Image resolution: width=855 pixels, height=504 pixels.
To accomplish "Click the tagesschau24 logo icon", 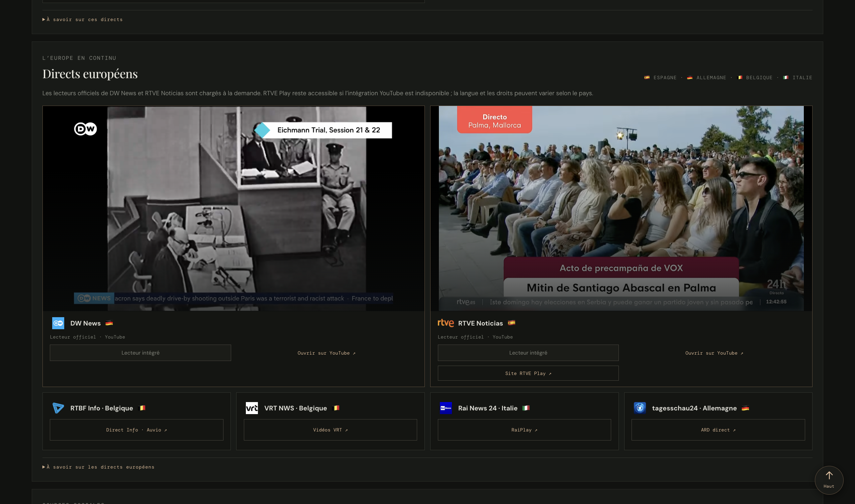I will [x=640, y=408].
